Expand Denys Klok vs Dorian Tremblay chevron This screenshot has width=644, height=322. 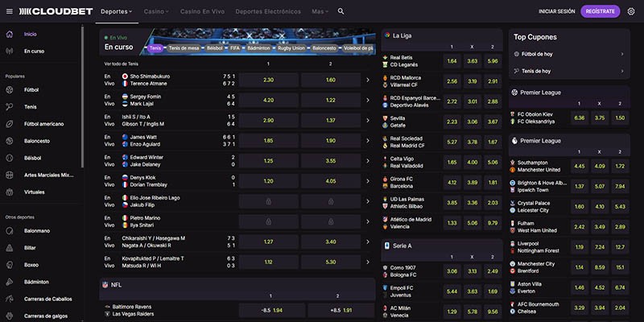368,181
